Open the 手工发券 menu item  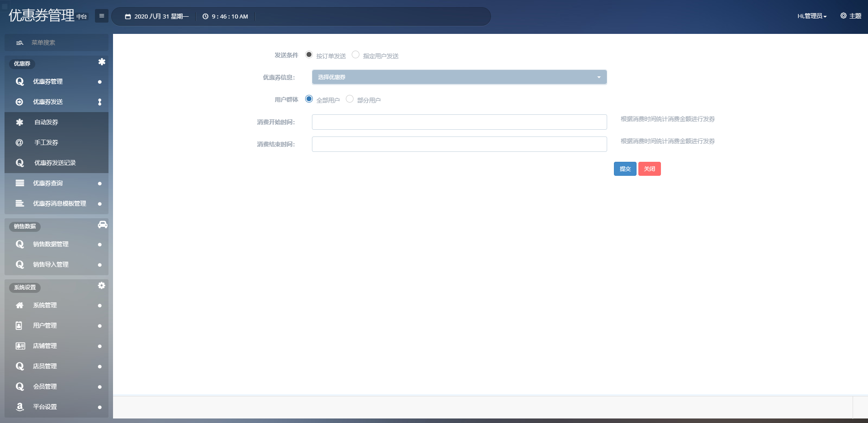coord(46,143)
